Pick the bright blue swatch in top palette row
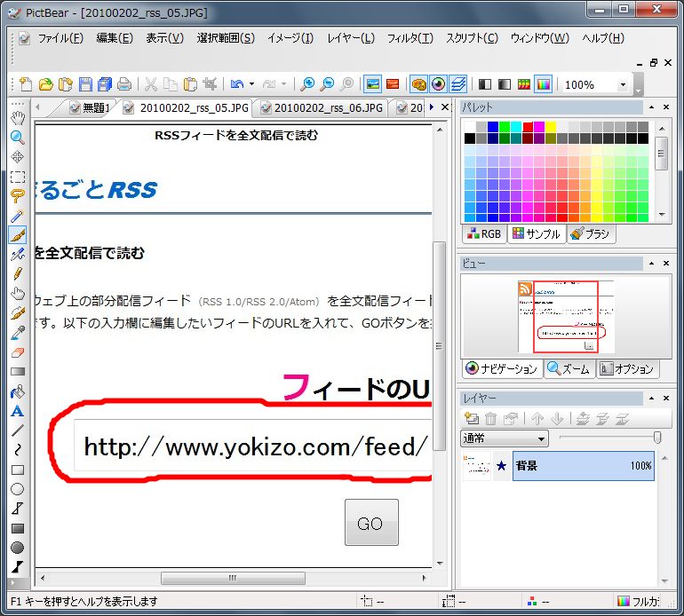This screenshot has height=616, width=684. 493,127
